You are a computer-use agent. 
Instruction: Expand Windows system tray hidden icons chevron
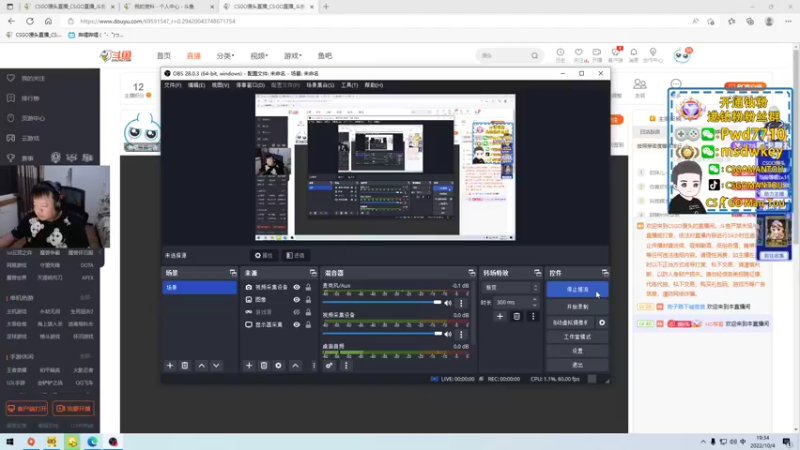(703, 442)
